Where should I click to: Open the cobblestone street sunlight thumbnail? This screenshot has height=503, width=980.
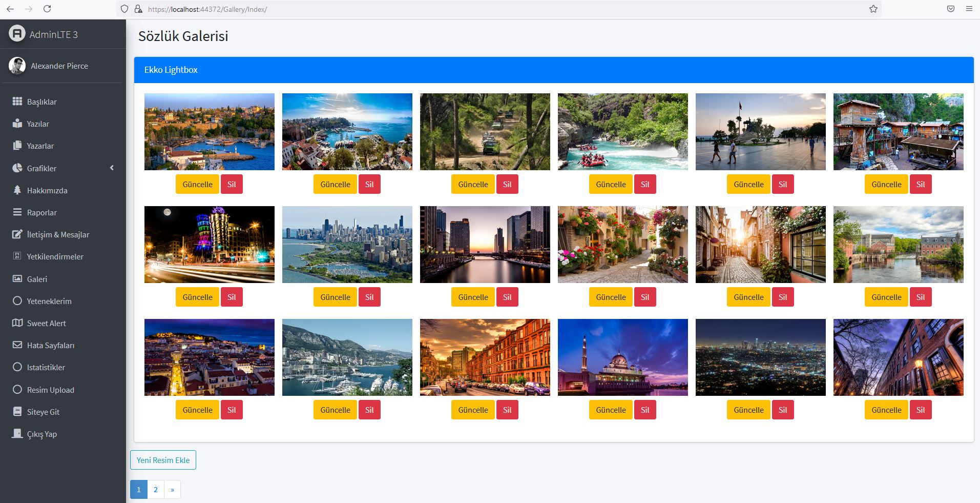tap(761, 245)
